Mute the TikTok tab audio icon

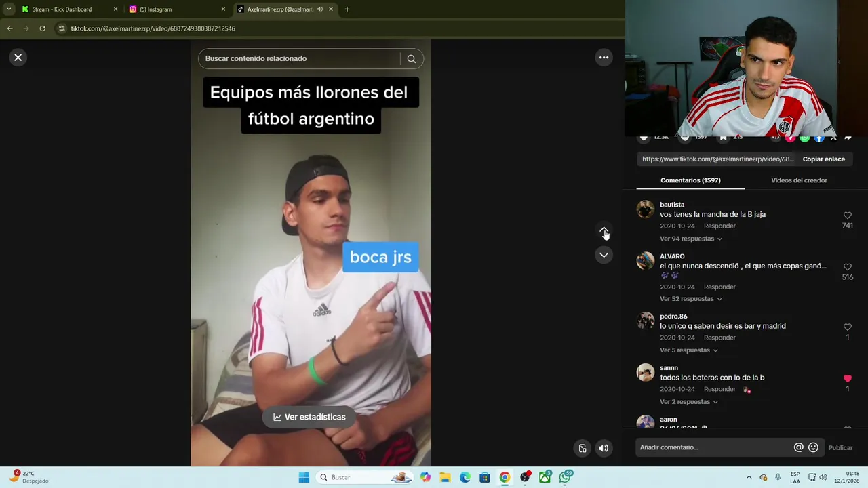pyautogui.click(x=319, y=9)
